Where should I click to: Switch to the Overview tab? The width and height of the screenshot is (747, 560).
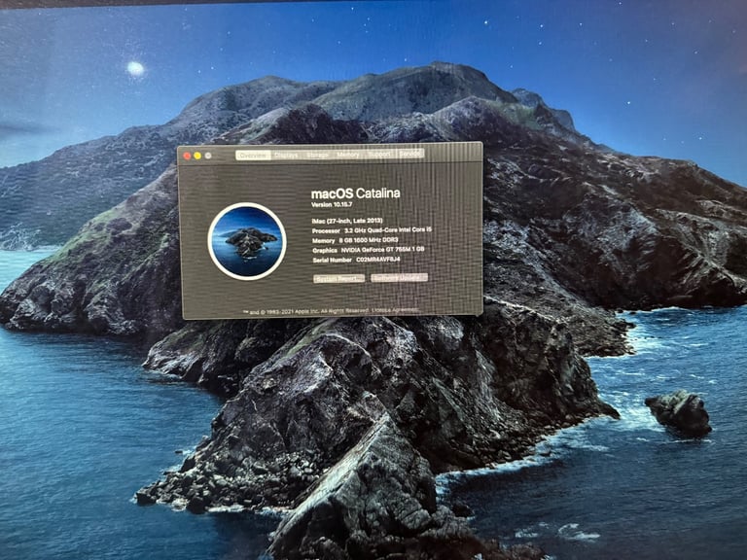point(253,156)
